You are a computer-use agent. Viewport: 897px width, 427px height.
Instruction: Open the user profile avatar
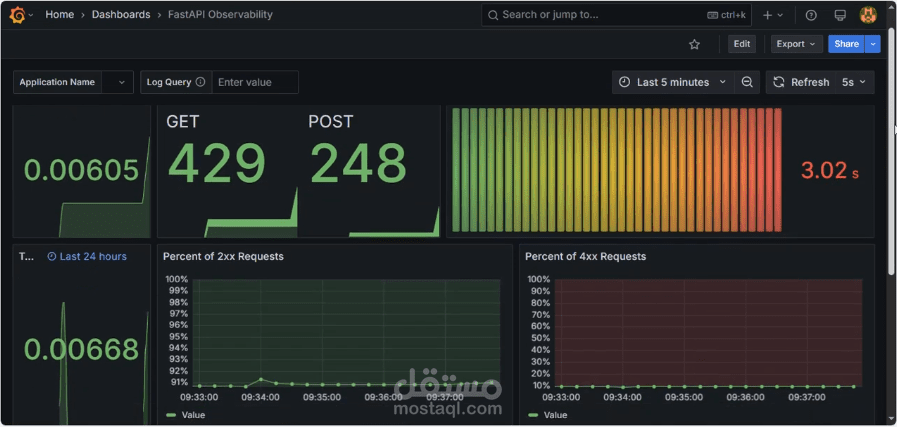868,15
